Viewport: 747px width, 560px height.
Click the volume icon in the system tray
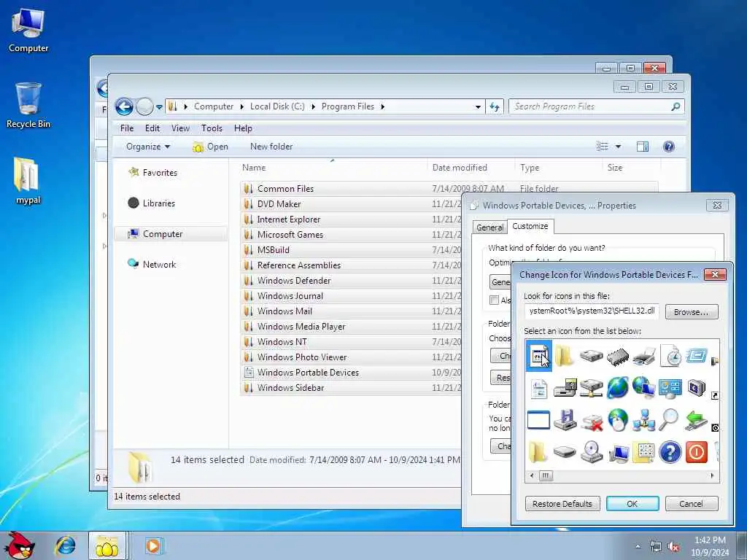pos(673,547)
